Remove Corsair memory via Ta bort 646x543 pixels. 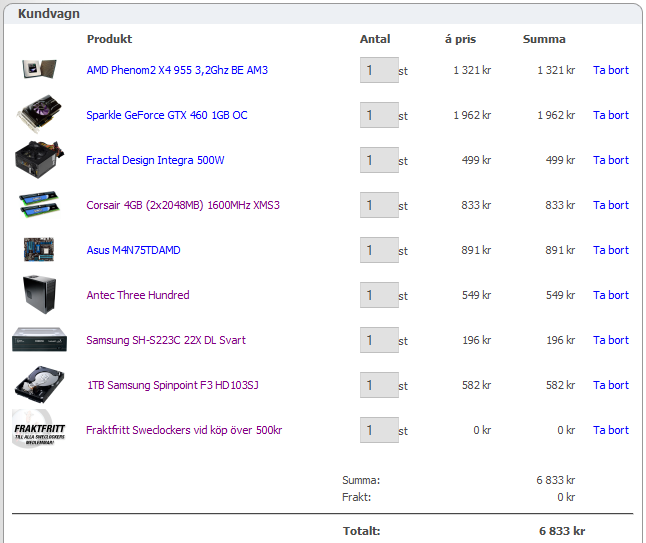point(611,205)
